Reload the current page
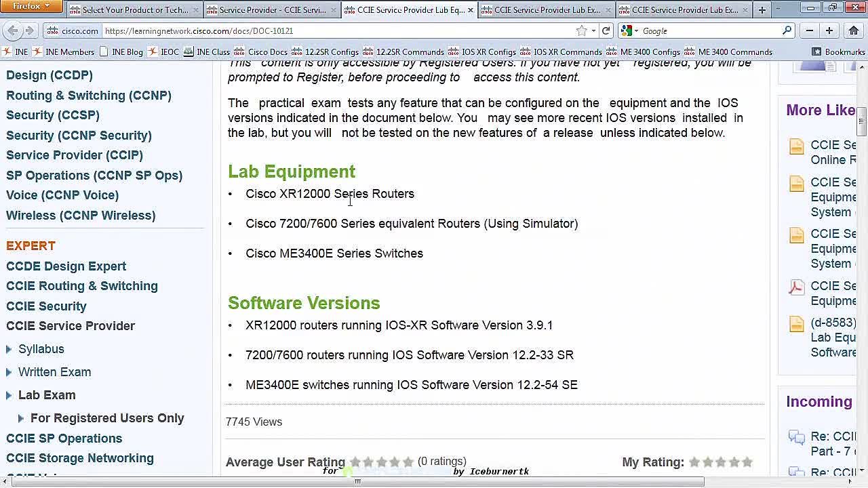Screen dimensions: 868x488 tap(606, 30)
